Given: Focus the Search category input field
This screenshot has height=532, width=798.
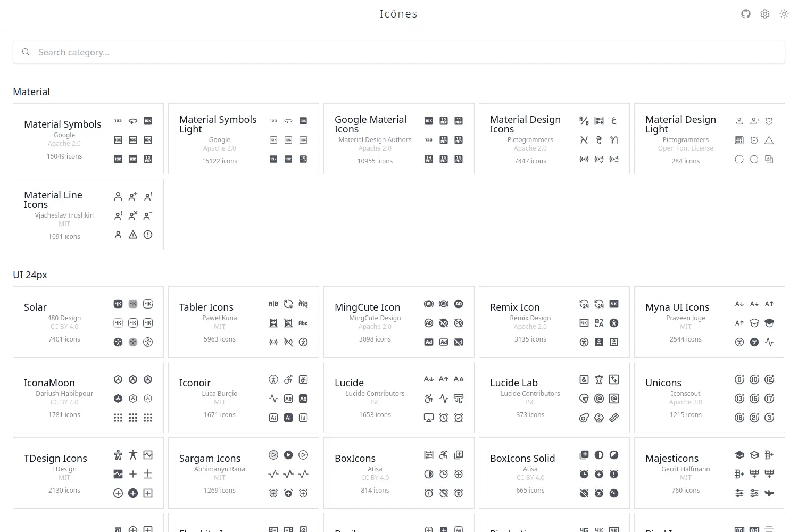Looking at the screenshot, I should click(x=399, y=52).
